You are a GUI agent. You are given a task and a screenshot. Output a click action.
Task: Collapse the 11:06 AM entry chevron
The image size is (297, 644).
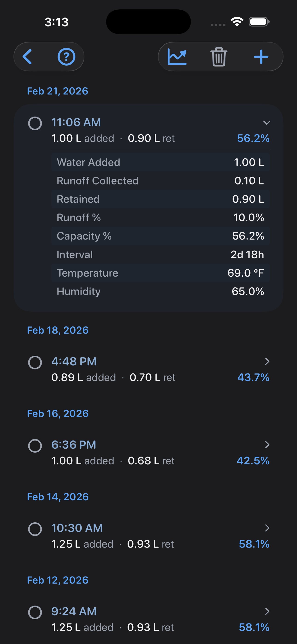tap(267, 123)
